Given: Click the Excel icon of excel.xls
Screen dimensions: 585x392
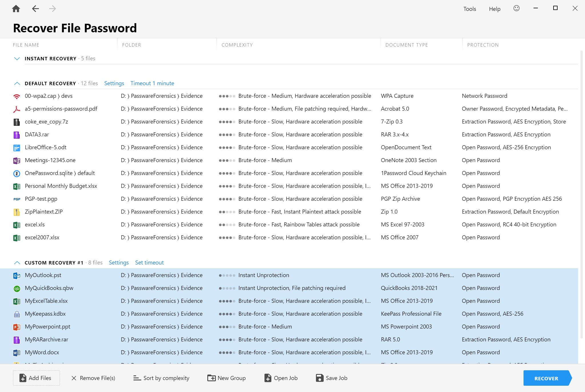Looking at the screenshot, I should pyautogui.click(x=17, y=225).
